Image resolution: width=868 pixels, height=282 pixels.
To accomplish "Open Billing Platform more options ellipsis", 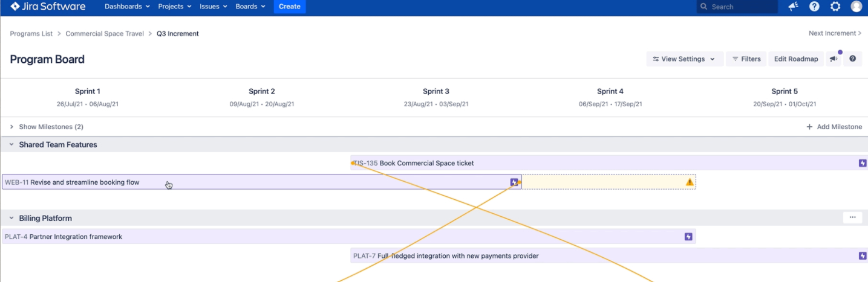I will pos(852,217).
